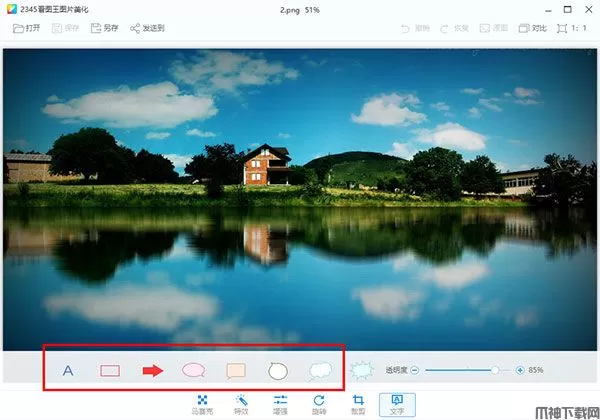Viewport: 600px width, 420px height.
Task: Increase transparency with plus button
Action: (520, 370)
